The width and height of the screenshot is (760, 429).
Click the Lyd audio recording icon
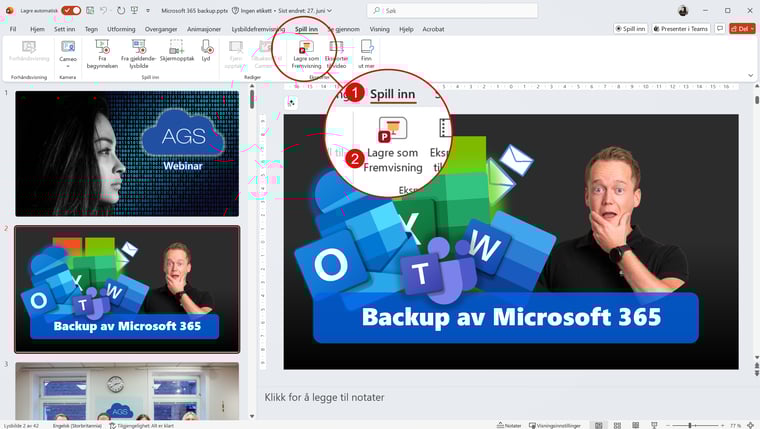pos(206,51)
